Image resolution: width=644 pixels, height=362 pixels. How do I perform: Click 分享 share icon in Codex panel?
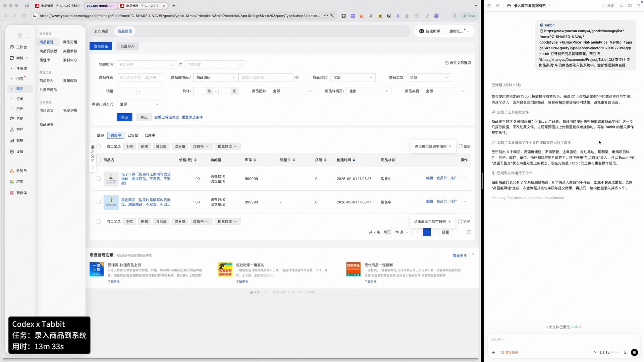608,6
